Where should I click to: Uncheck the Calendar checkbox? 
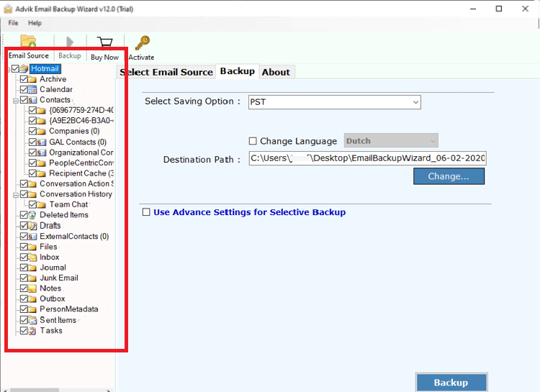(x=24, y=89)
